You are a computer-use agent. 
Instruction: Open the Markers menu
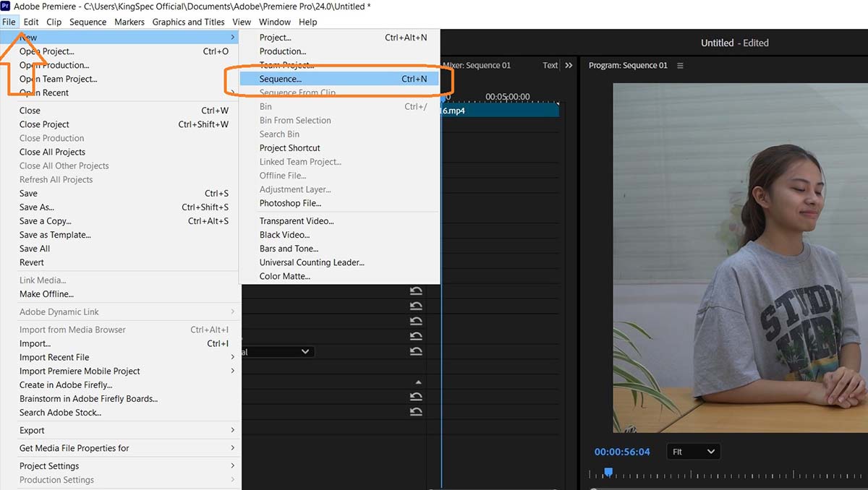click(x=129, y=22)
